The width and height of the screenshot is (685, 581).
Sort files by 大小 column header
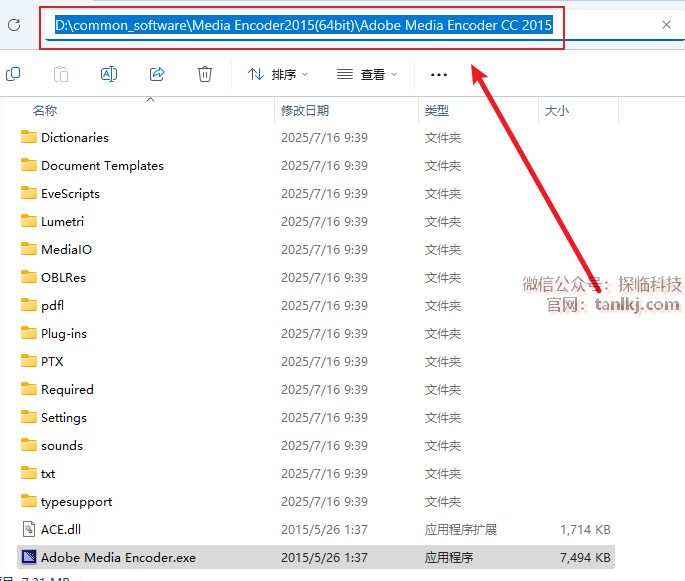[x=556, y=111]
